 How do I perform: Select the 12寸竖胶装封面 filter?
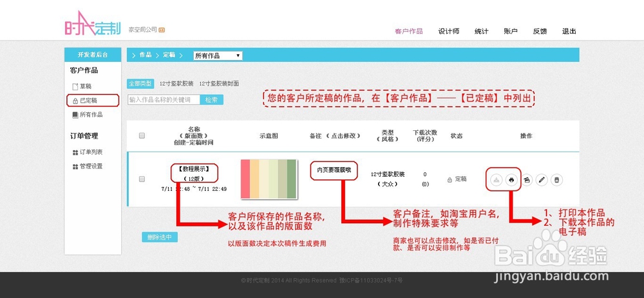pyautogui.click(x=219, y=84)
